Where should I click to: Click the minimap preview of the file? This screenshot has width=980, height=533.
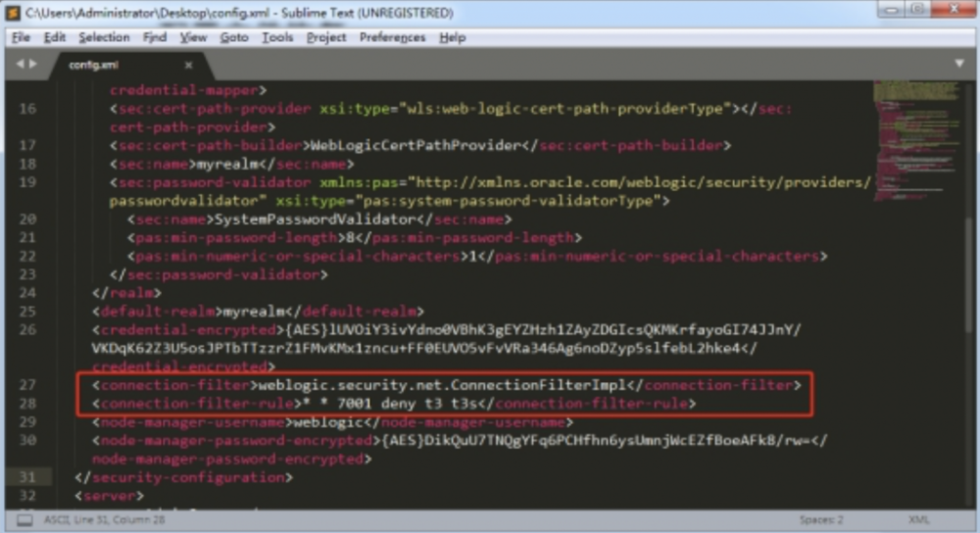click(916, 141)
